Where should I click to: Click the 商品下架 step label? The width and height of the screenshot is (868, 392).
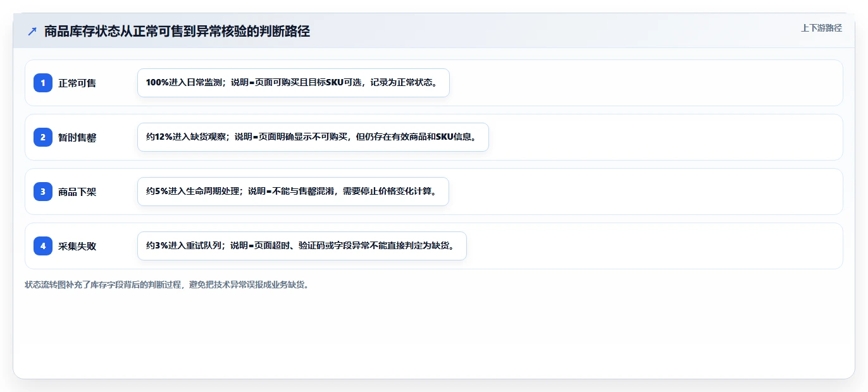(77, 192)
